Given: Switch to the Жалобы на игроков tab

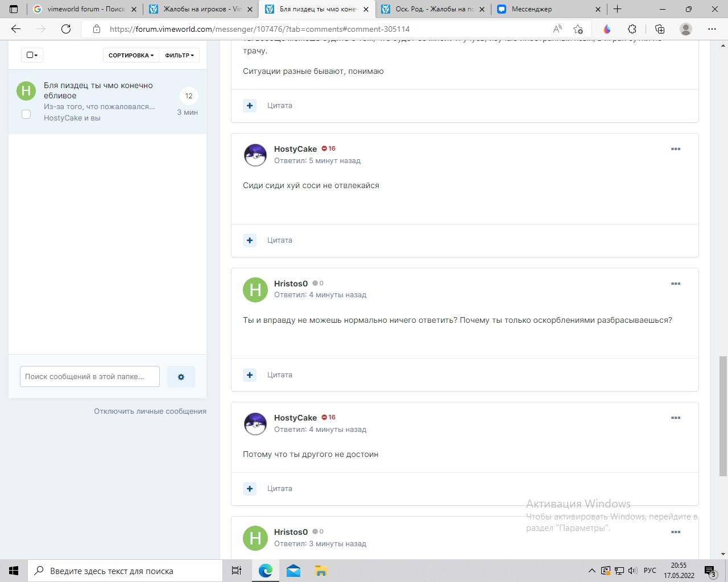Looking at the screenshot, I should (x=201, y=9).
